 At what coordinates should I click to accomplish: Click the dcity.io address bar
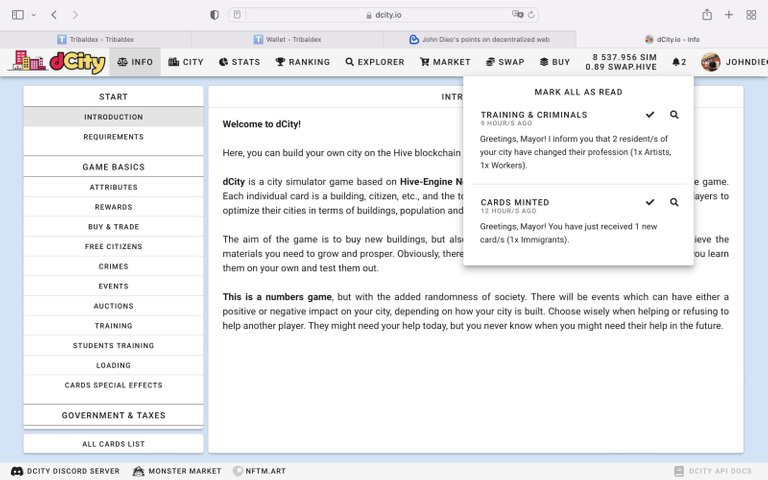point(384,15)
